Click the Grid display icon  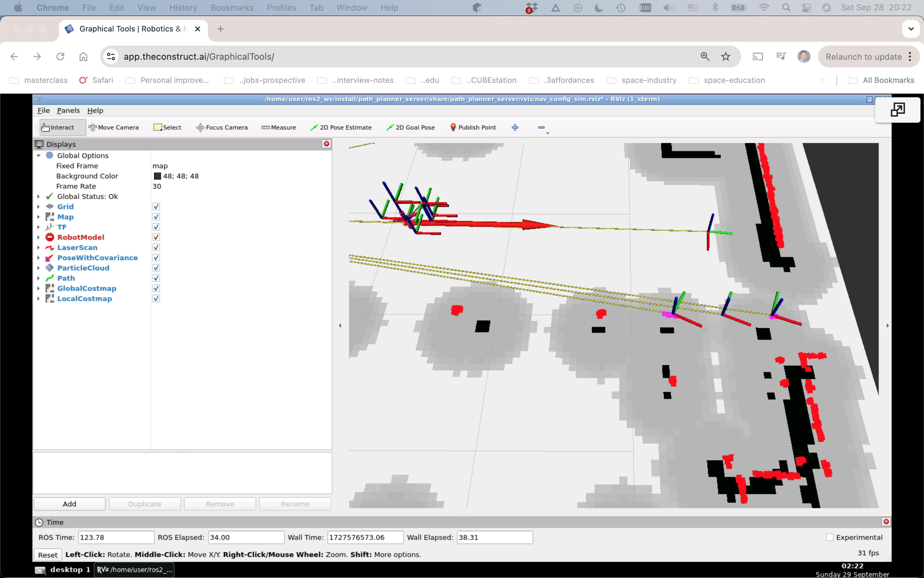50,206
